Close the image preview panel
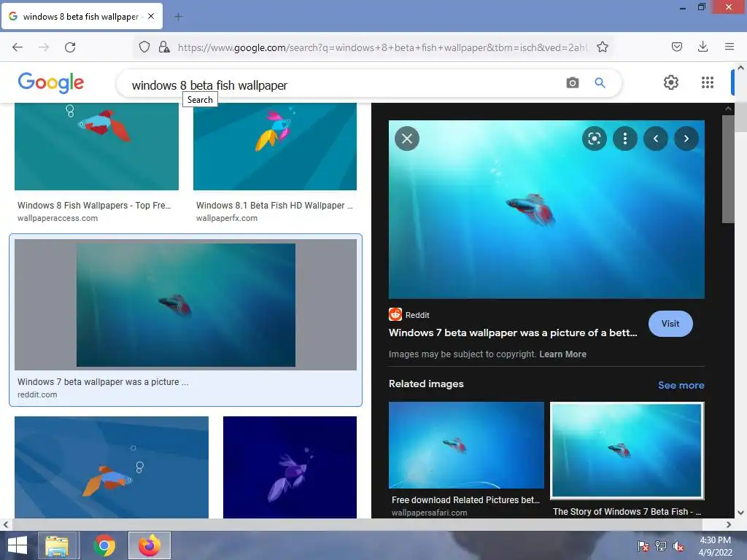The height and width of the screenshot is (560, 747). [407, 139]
